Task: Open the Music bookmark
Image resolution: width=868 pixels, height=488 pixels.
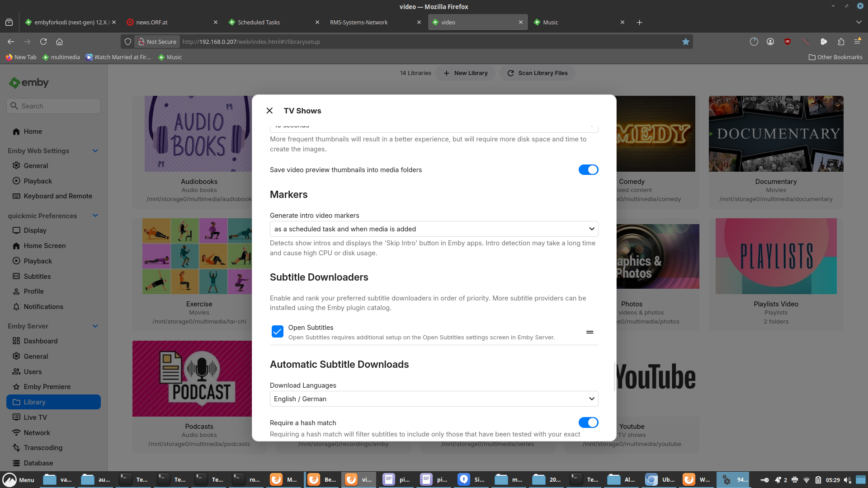Action: tap(170, 57)
